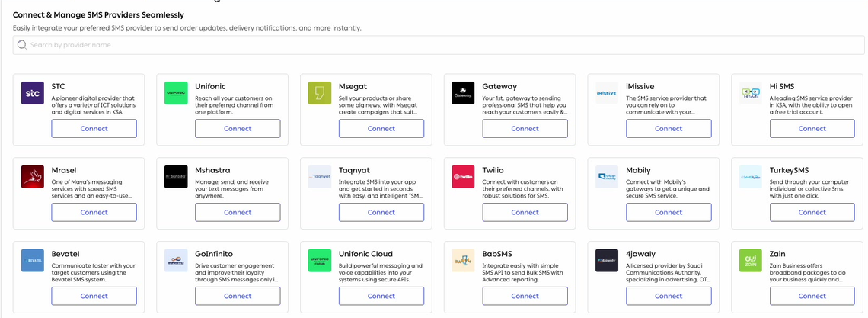
Task: Connect the Msegat provider
Action: pyautogui.click(x=381, y=129)
